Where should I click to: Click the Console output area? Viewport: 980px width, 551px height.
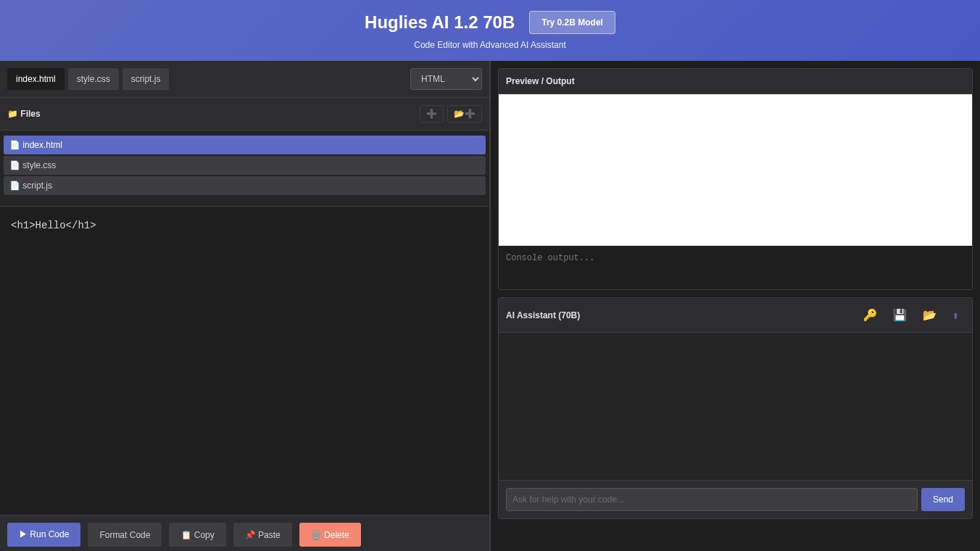[735, 268]
